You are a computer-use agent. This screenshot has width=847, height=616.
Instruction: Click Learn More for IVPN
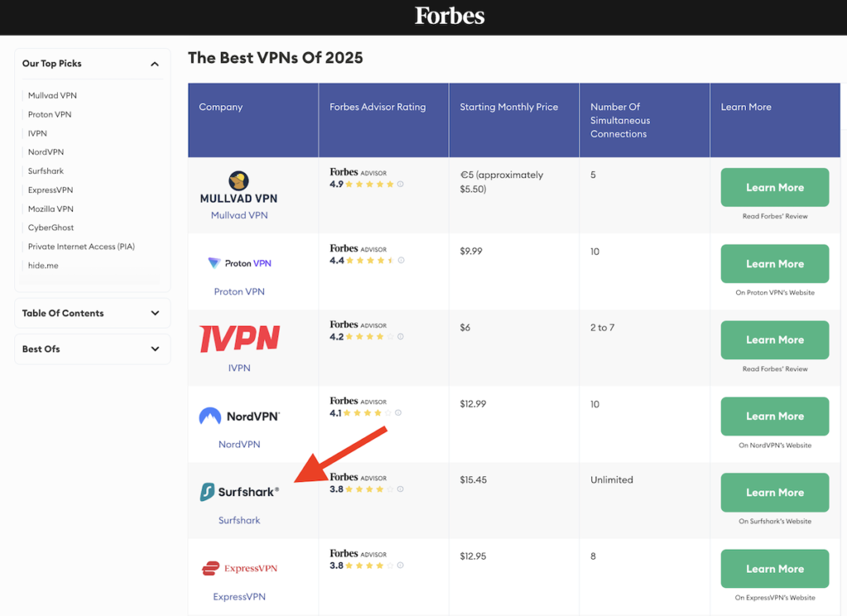pos(774,340)
